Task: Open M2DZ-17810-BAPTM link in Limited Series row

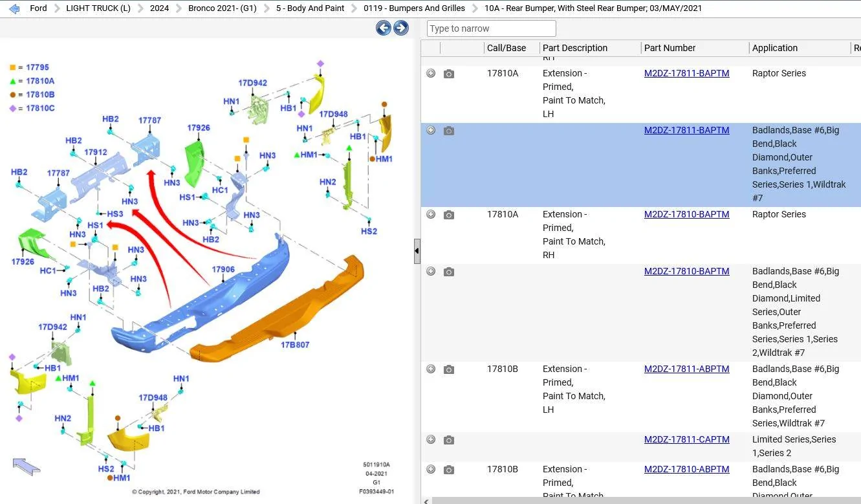Action: click(686, 271)
